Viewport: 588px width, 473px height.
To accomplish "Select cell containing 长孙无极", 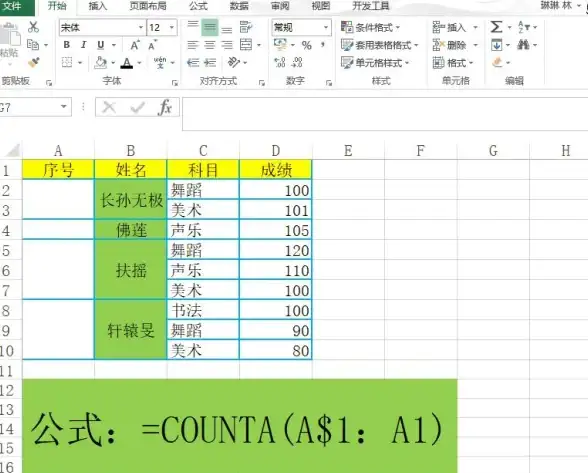I will click(131, 200).
